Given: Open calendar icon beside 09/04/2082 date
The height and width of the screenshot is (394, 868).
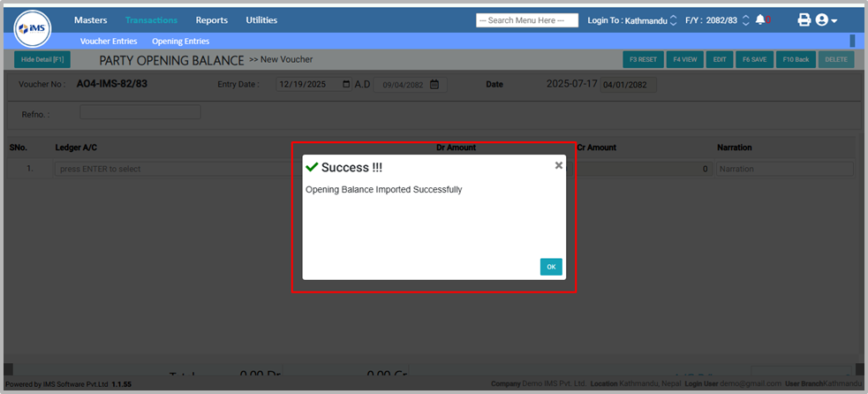Looking at the screenshot, I should [434, 85].
